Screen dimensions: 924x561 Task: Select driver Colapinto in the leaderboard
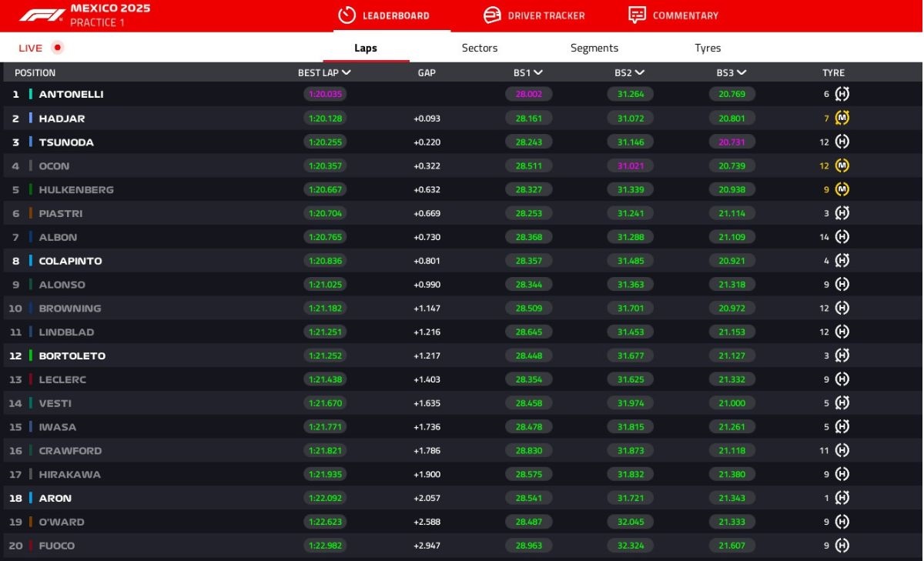pos(70,261)
